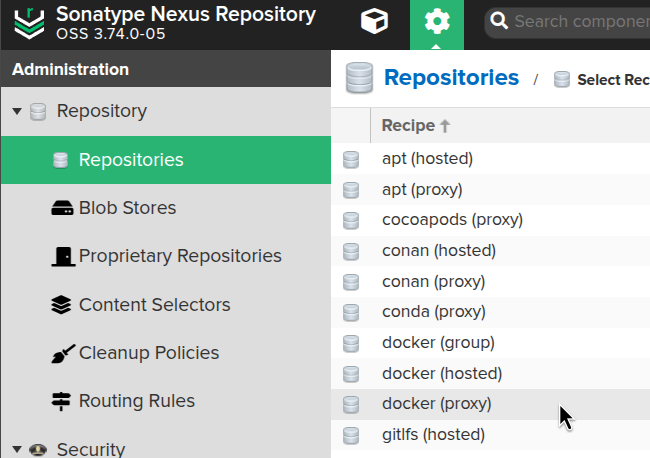Click the Repositories breadcrumb link

point(451,78)
